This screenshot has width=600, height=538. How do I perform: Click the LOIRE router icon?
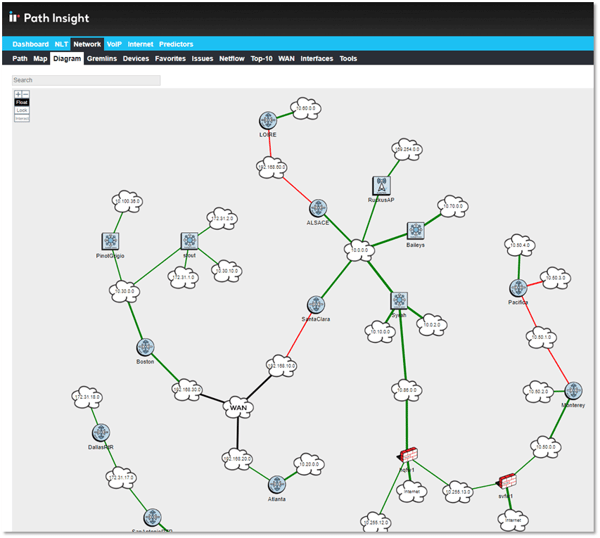[267, 121]
